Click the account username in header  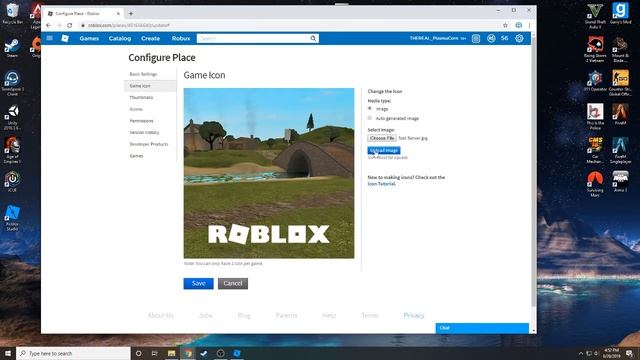click(434, 38)
